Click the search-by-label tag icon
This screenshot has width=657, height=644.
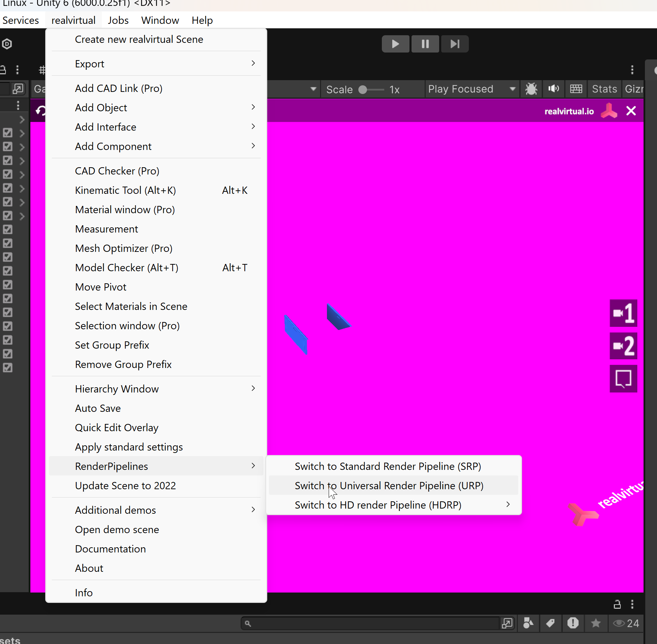[550, 623]
